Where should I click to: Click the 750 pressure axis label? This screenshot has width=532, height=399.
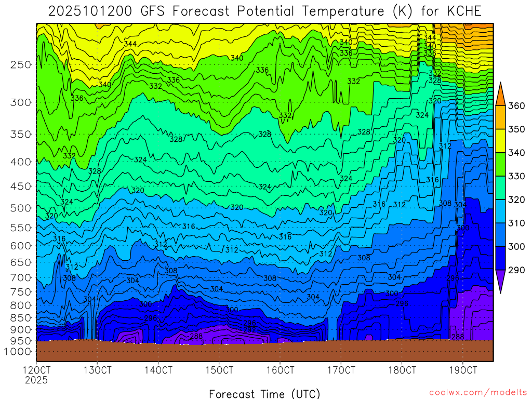click(x=21, y=292)
